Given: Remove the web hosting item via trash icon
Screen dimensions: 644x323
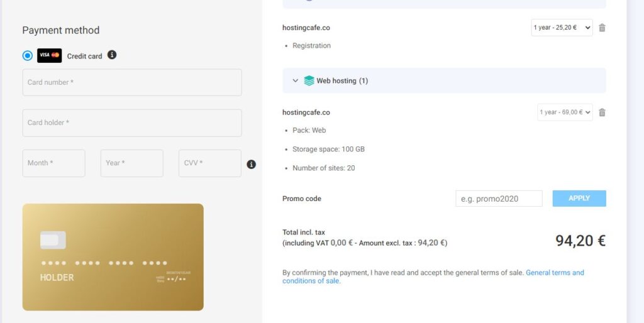Looking at the screenshot, I should pyautogui.click(x=602, y=112).
